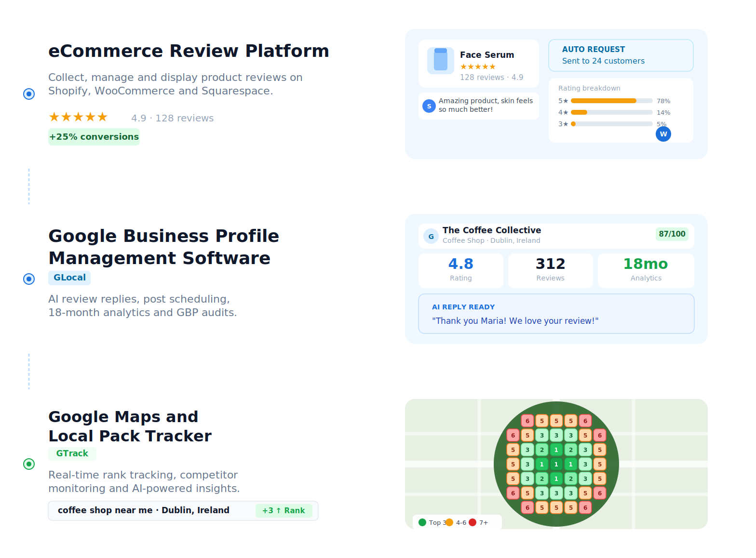756x558 pixels.
Task: Open the eCommerce Review Platform heading
Action: (x=189, y=51)
